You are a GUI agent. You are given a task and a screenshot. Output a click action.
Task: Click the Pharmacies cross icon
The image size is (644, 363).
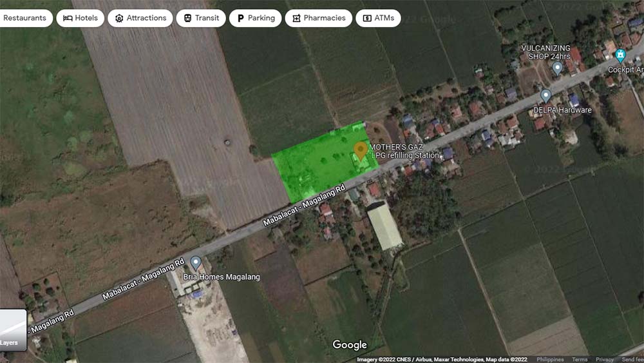click(x=296, y=18)
